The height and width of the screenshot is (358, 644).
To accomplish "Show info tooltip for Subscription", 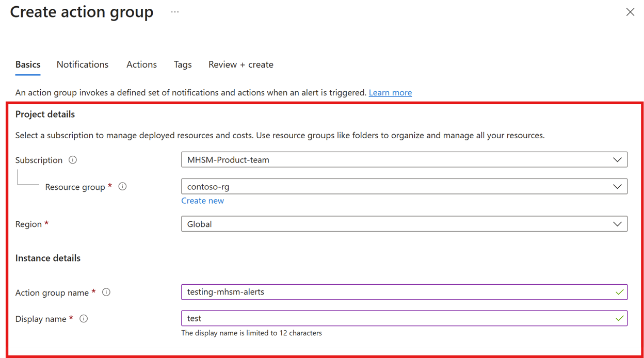I will (x=73, y=160).
